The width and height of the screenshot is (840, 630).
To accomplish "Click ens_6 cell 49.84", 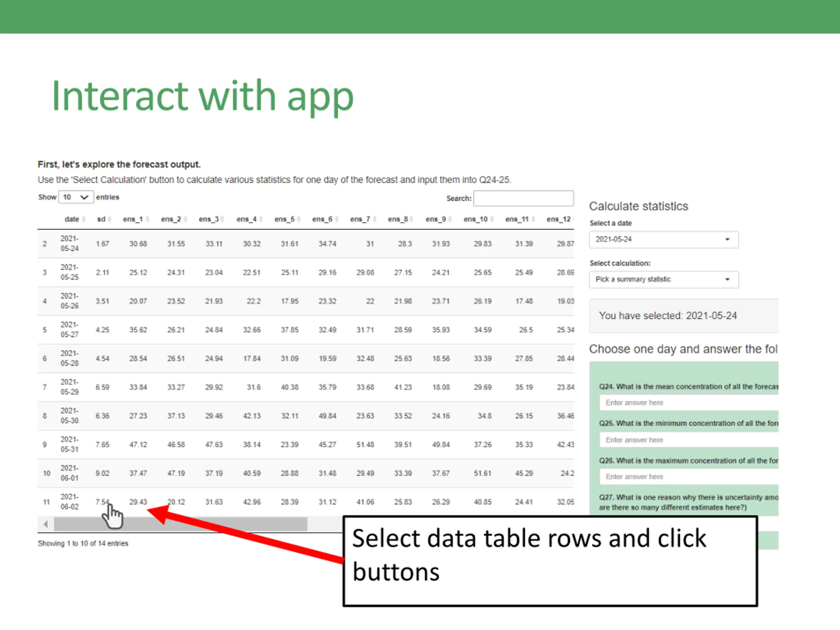I will click(327, 416).
